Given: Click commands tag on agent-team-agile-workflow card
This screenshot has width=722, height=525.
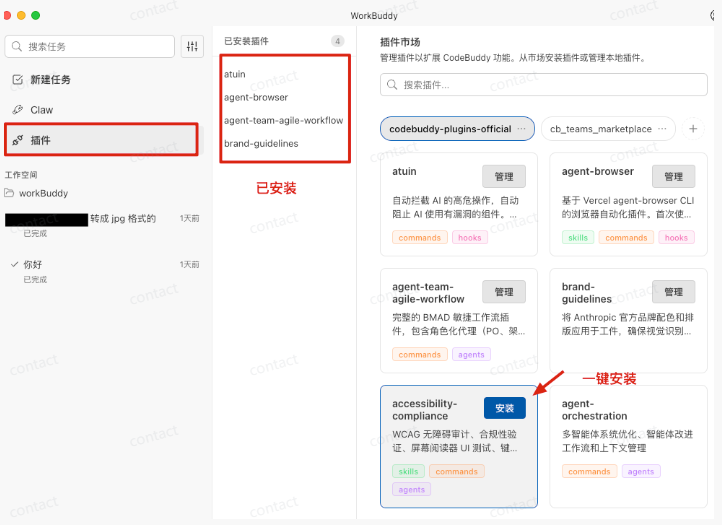Looking at the screenshot, I should (x=419, y=355).
